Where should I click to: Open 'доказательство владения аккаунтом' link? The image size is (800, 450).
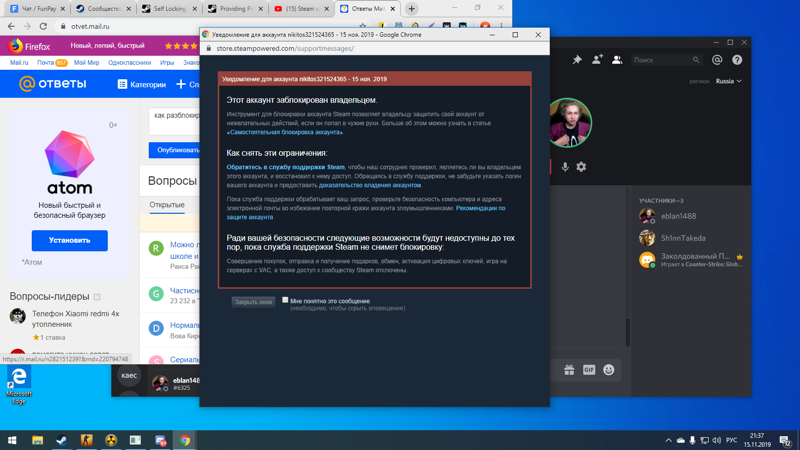click(x=370, y=185)
